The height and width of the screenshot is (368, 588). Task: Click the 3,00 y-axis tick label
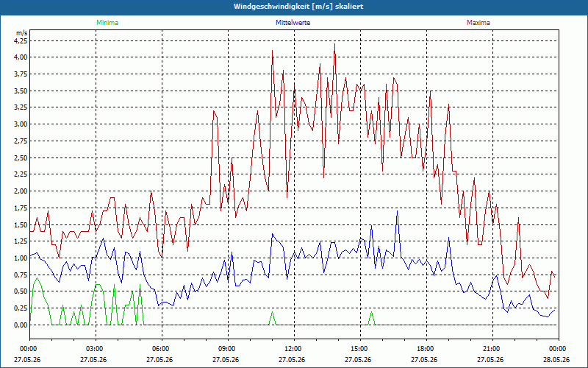coord(21,124)
